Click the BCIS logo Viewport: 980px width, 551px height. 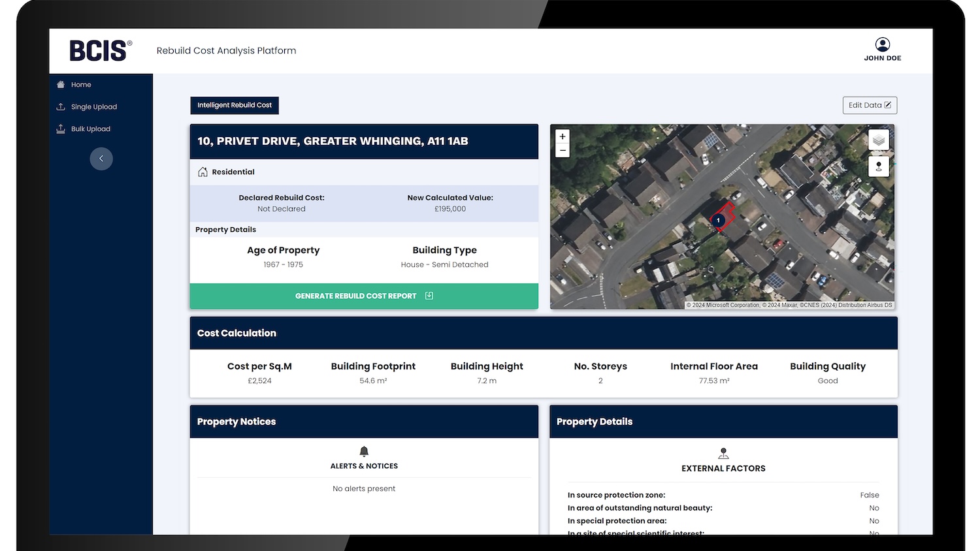98,50
